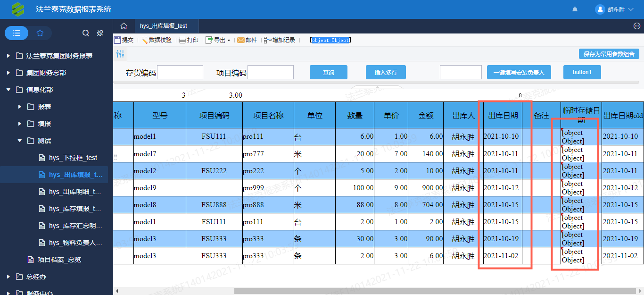Click the 型号 column header
The width and height of the screenshot is (644, 295).
[160, 115]
